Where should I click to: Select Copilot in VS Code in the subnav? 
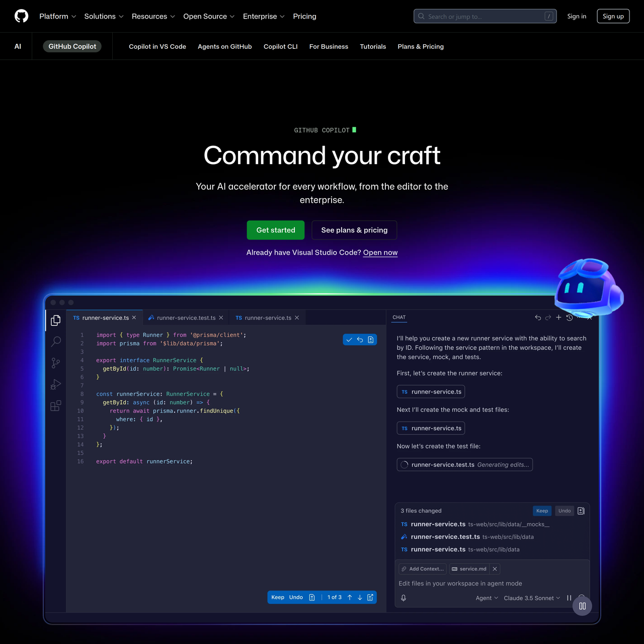157,46
